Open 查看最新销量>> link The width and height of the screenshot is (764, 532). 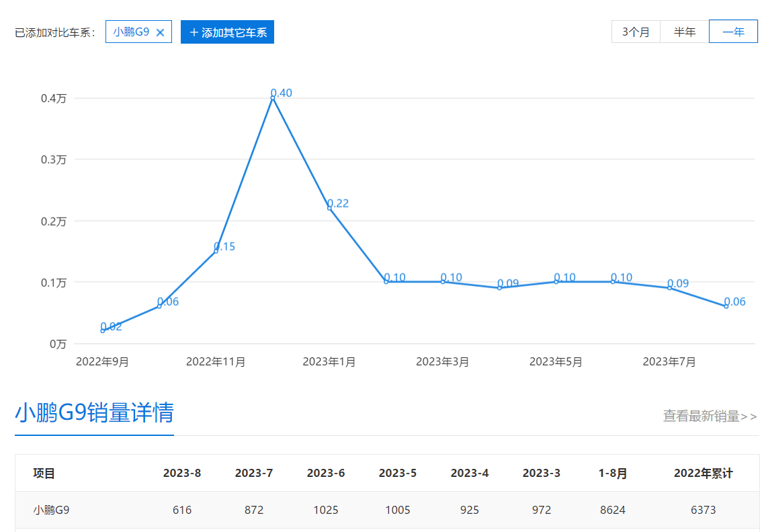[x=710, y=416]
